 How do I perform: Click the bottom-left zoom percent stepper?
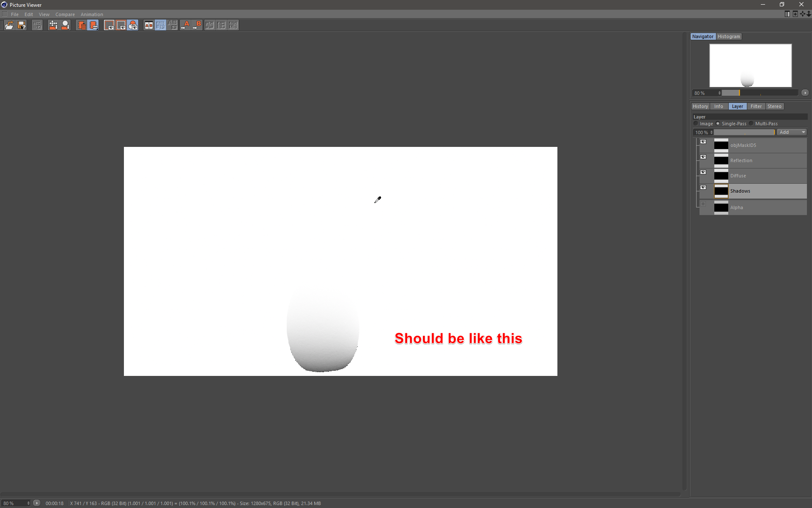(x=28, y=503)
